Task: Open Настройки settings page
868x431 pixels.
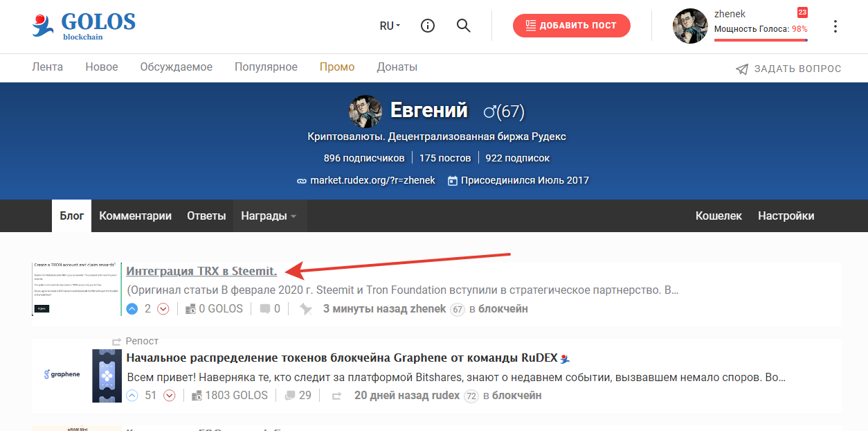Action: point(786,215)
